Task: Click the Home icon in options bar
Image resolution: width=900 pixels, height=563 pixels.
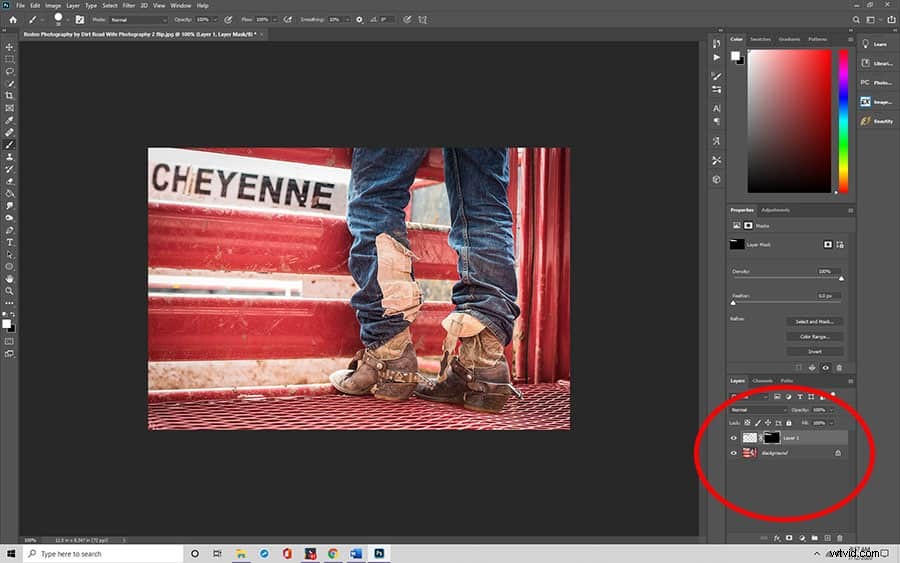Action: pos(13,20)
